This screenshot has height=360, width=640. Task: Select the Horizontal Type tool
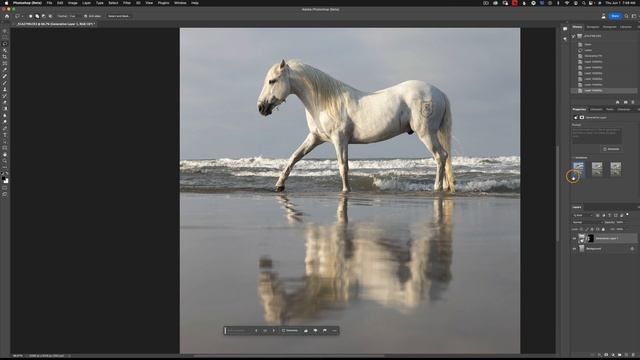[5, 134]
